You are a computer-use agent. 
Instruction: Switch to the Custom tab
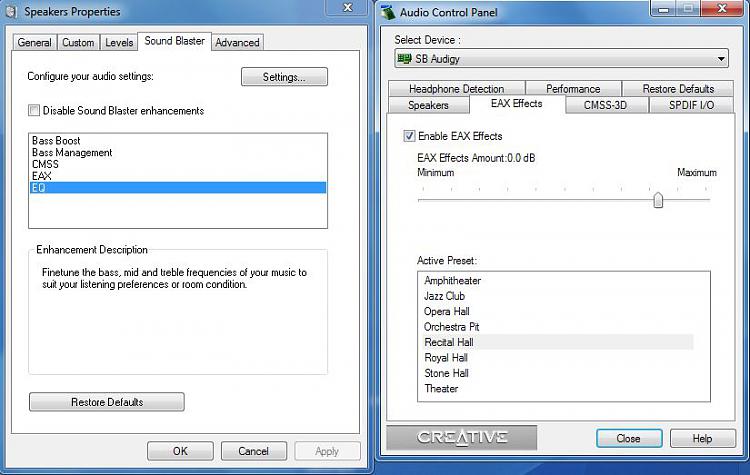[78, 42]
